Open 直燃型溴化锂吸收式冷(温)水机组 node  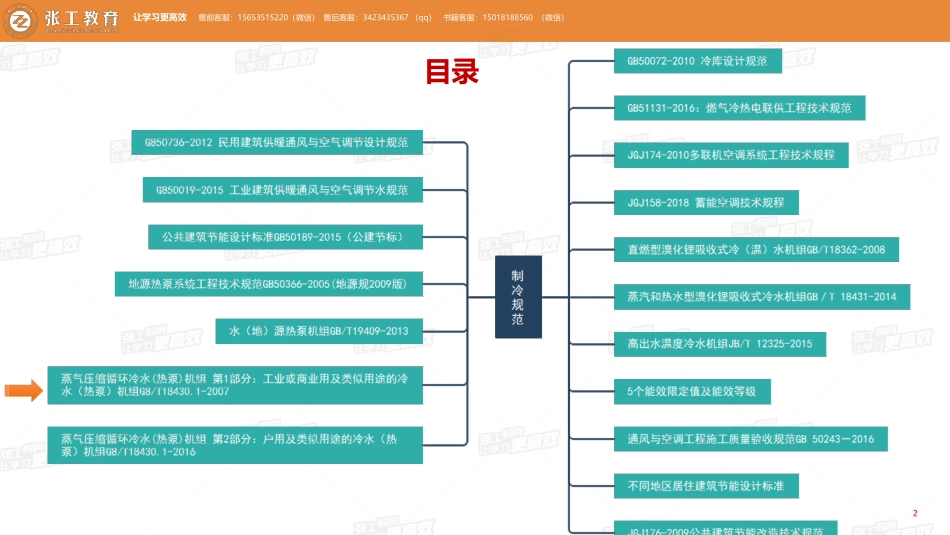tap(756, 249)
